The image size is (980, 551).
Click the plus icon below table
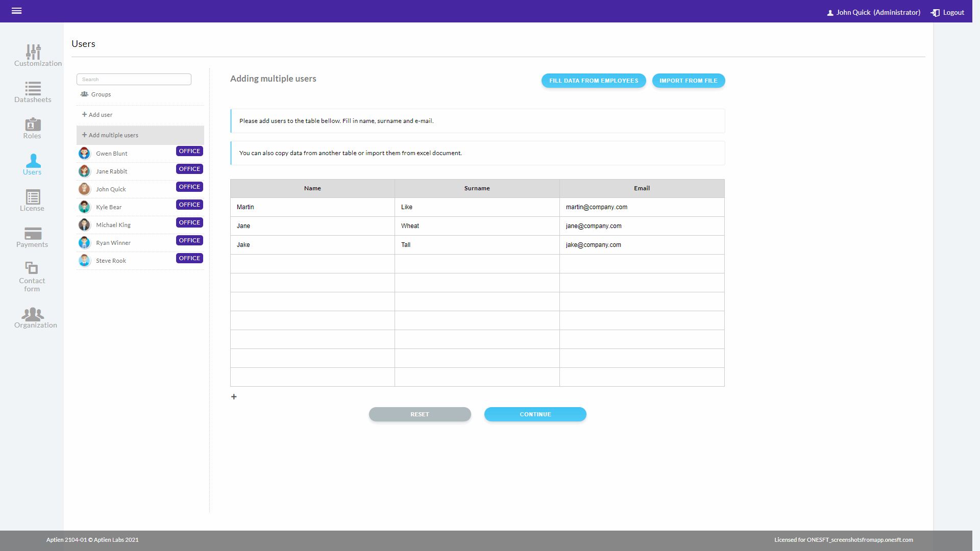pos(234,396)
